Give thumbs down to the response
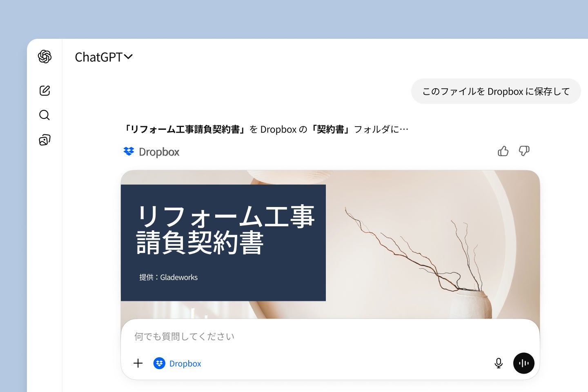Image resolution: width=588 pixels, height=392 pixels. 524,151
